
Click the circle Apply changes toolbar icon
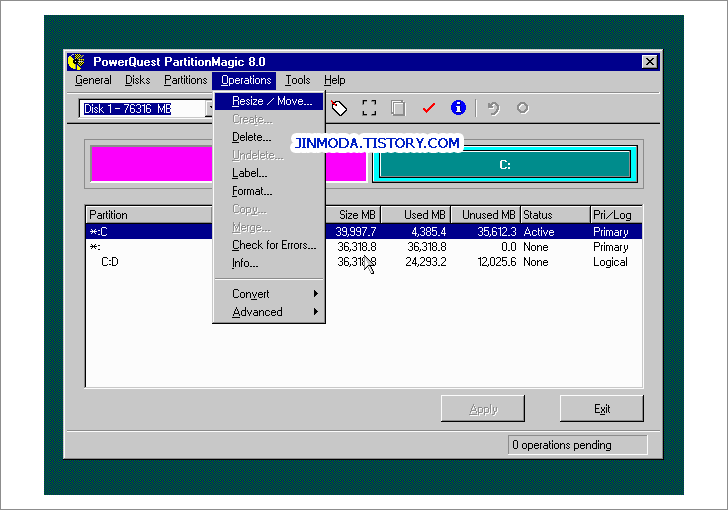523,108
